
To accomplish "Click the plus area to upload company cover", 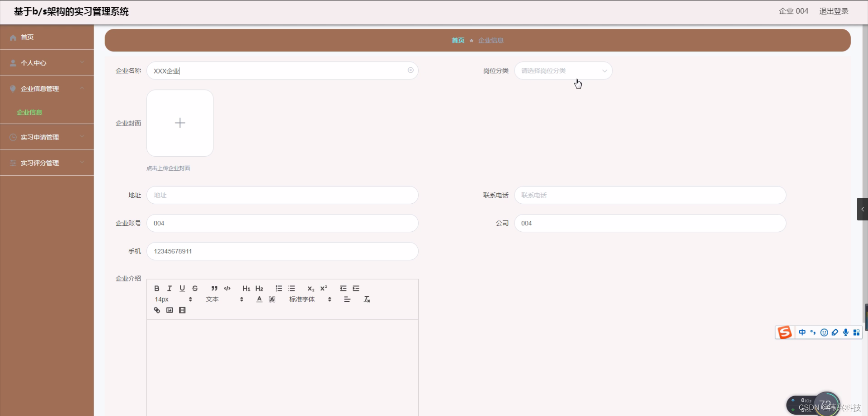I will pyautogui.click(x=179, y=122).
